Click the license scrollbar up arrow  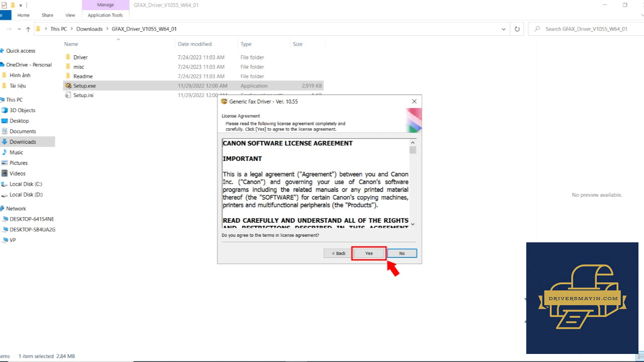413,142
